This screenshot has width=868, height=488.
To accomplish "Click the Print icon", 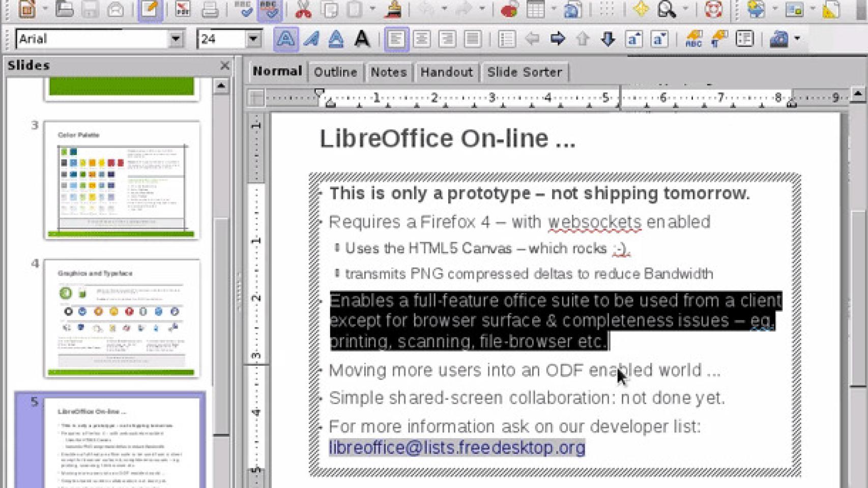I will (x=210, y=9).
